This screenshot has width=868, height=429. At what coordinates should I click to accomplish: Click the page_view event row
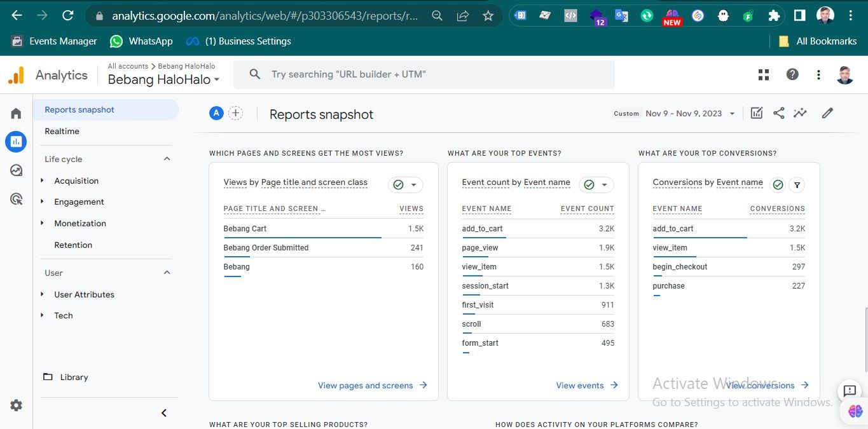[x=538, y=248]
